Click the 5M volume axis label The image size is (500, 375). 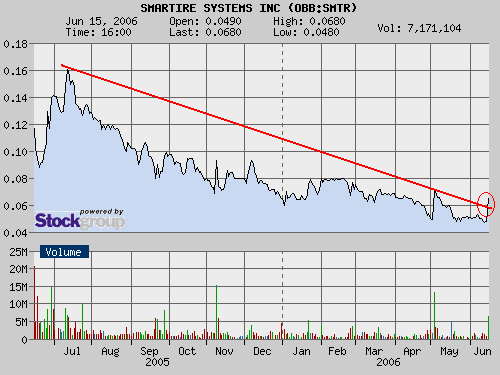(x=21, y=322)
